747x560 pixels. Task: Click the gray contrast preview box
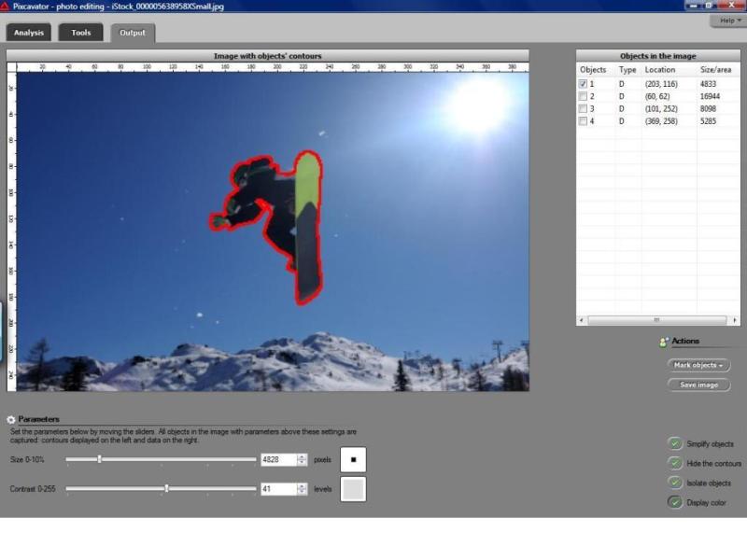point(353,489)
